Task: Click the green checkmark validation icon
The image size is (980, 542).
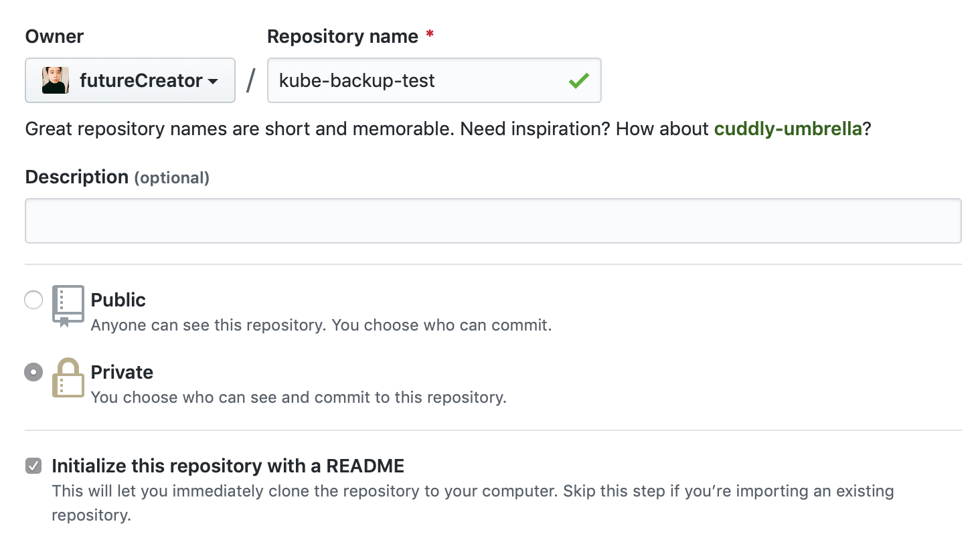Action: (x=578, y=80)
